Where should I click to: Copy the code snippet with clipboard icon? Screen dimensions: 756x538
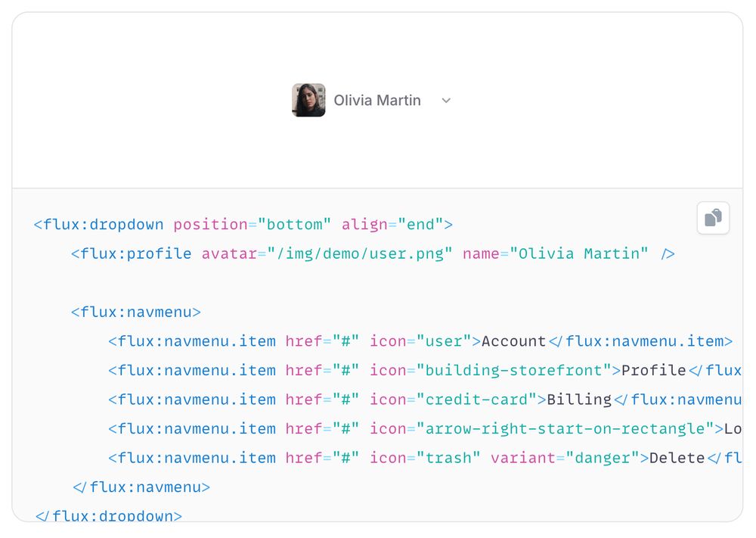coord(713,218)
